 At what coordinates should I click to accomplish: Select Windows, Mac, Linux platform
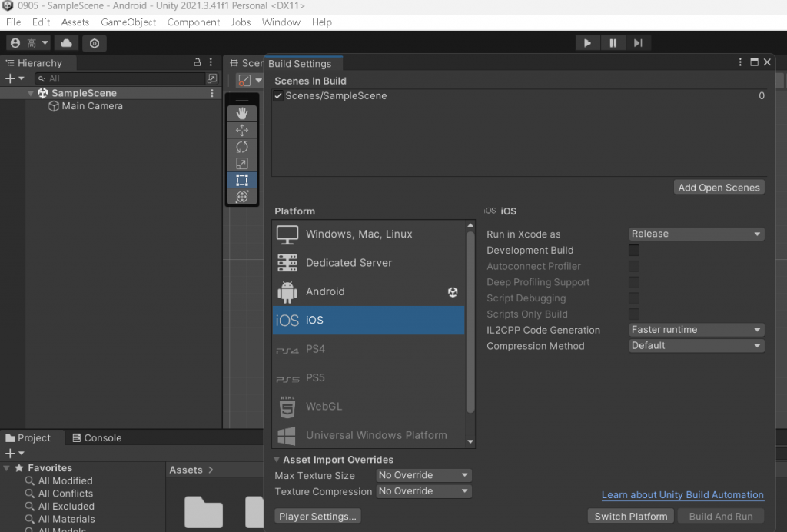[368, 234]
